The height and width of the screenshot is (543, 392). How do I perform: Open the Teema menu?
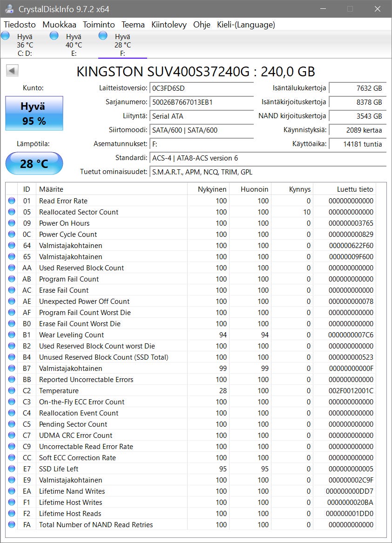tap(133, 25)
